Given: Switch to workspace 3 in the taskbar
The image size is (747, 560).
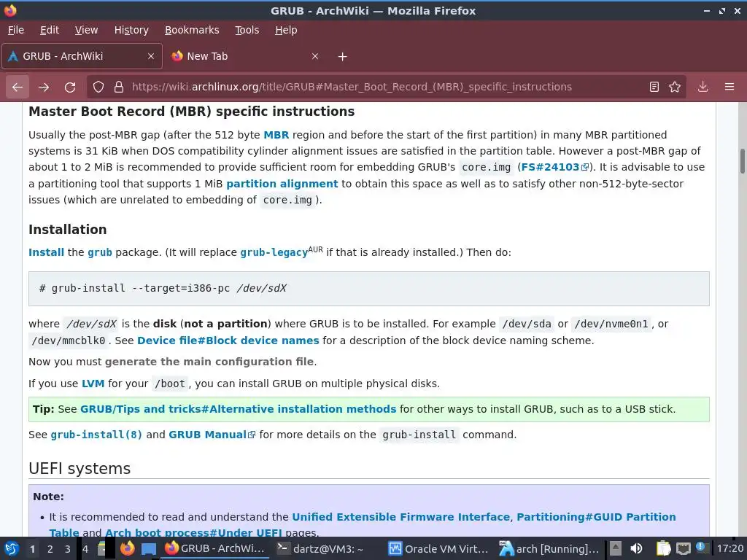Looking at the screenshot, I should (68, 549).
